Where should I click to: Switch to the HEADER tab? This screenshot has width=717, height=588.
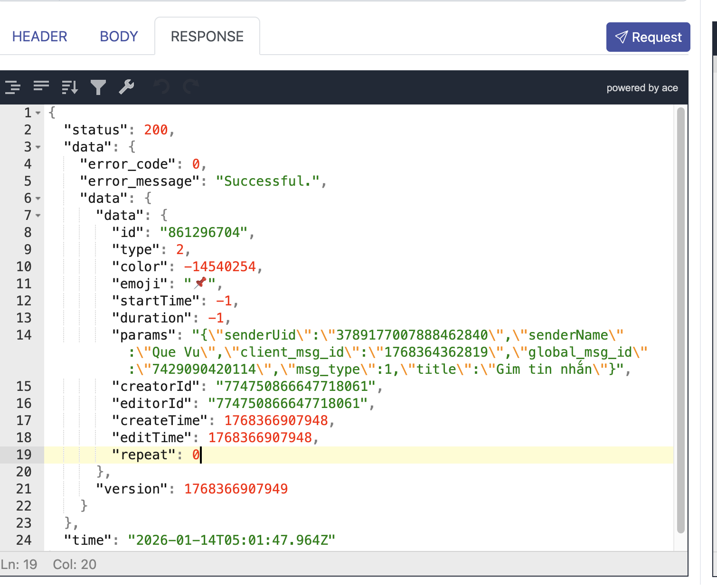pyautogui.click(x=39, y=37)
